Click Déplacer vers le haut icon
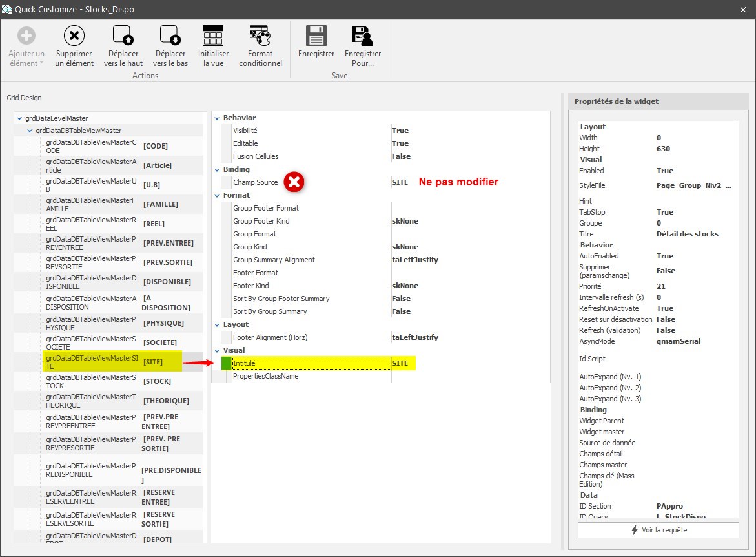This screenshot has height=557, width=756. pos(123,36)
